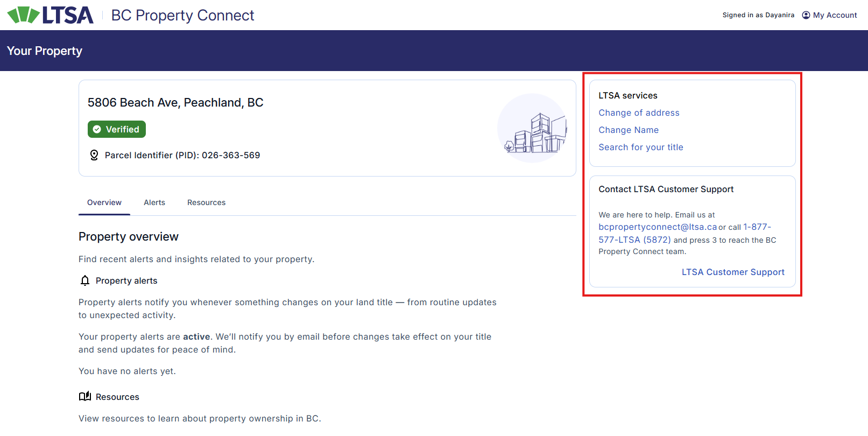The height and width of the screenshot is (436, 868).
Task: Click the My Account user icon
Action: pos(806,15)
